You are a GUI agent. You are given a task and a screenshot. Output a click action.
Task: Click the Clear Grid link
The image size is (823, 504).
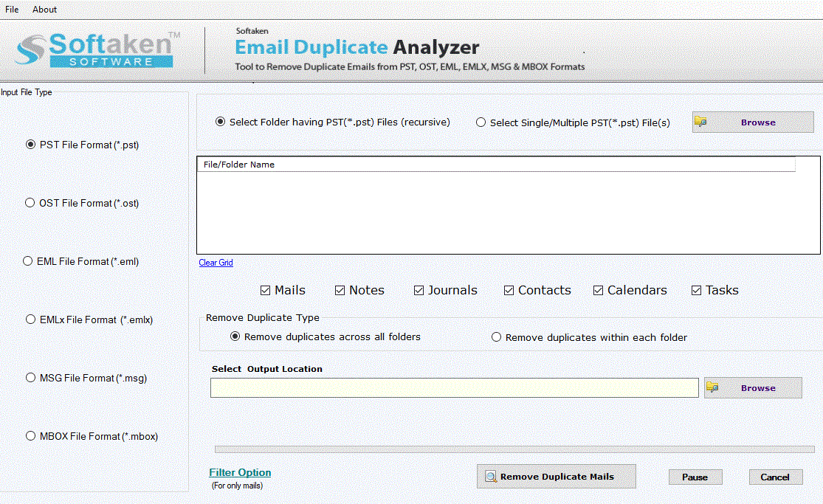216,263
